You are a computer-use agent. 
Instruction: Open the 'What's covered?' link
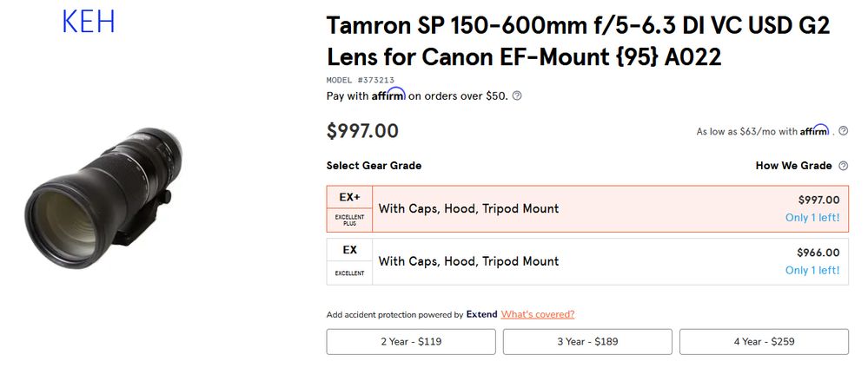pos(537,314)
